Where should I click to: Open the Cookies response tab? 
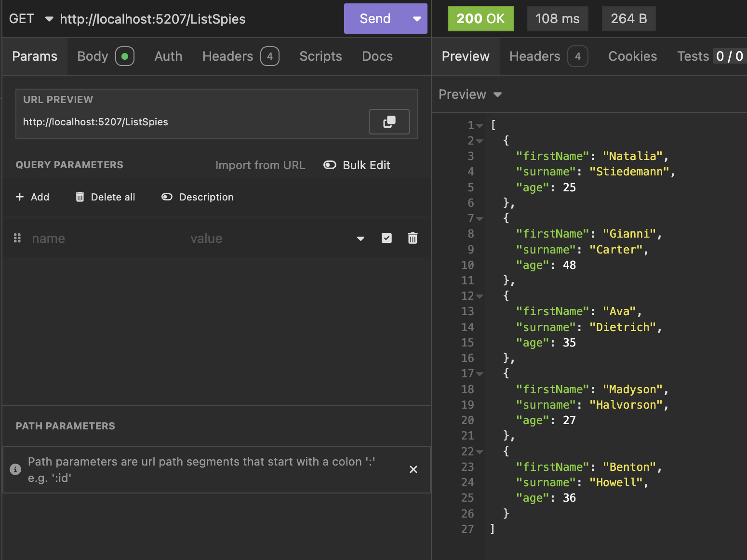point(632,56)
